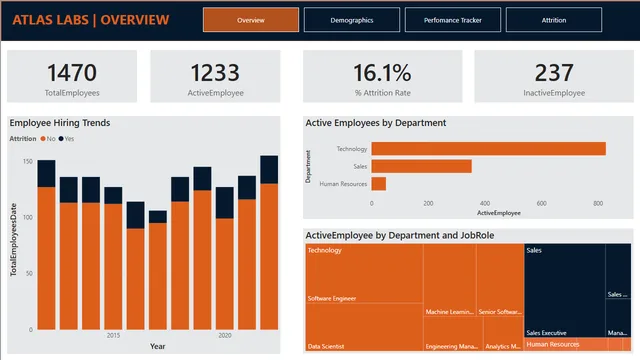Select the Technology department bar
Viewport: 640px width, 360px height.
(489, 149)
